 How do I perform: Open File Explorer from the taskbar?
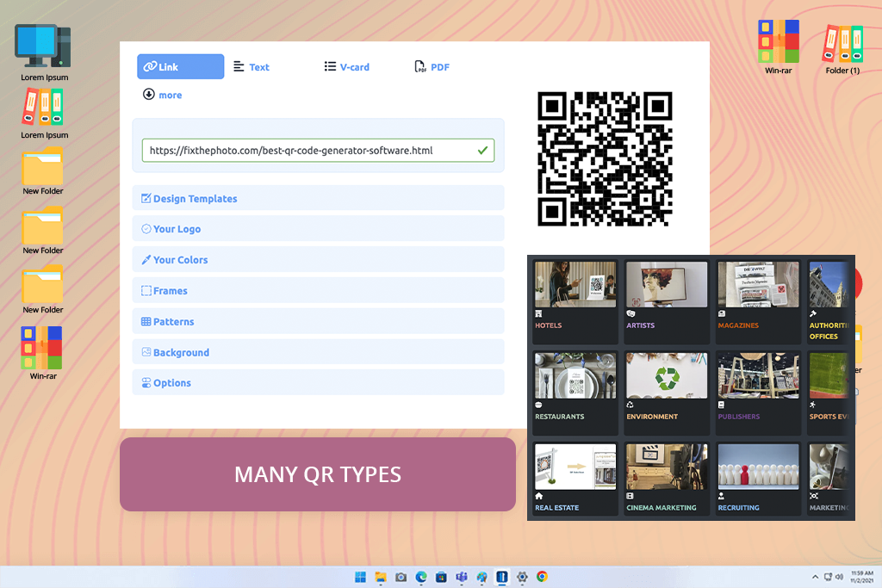(381, 577)
